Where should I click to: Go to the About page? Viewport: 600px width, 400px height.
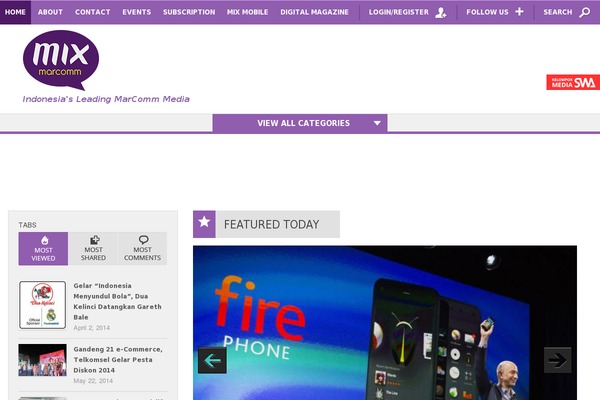[x=50, y=12]
